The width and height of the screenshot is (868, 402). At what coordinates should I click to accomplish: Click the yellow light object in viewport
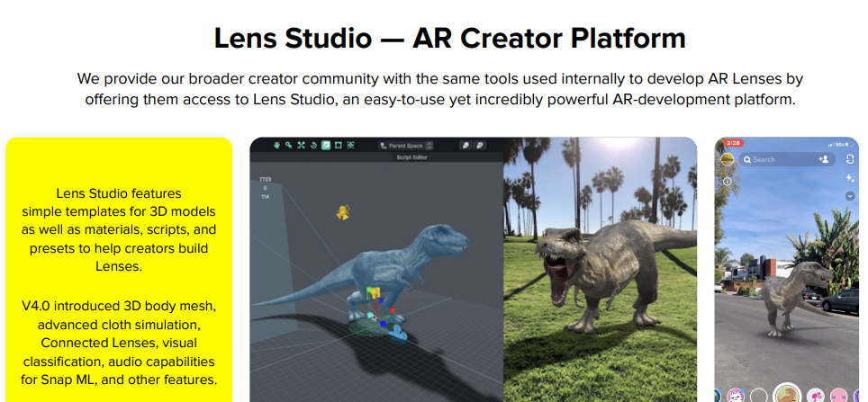343,212
